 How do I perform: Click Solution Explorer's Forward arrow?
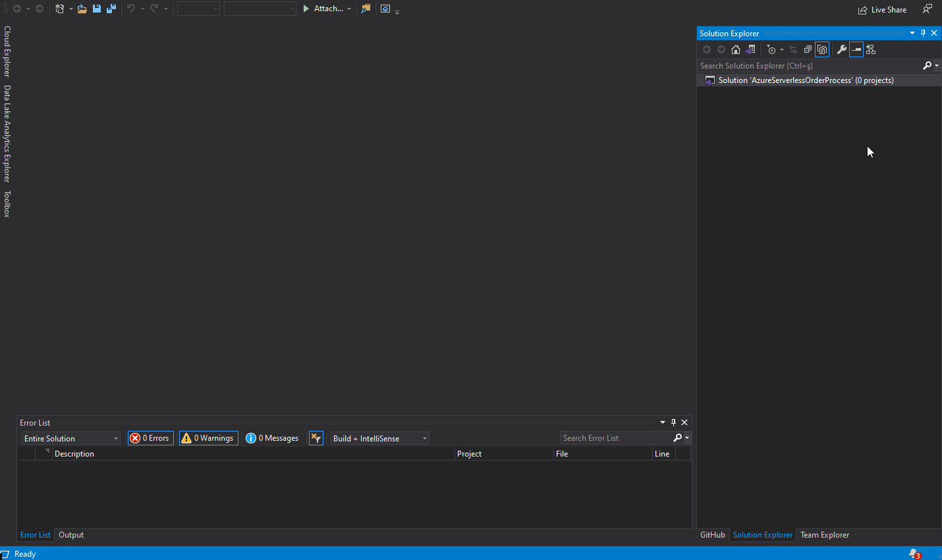tap(721, 49)
